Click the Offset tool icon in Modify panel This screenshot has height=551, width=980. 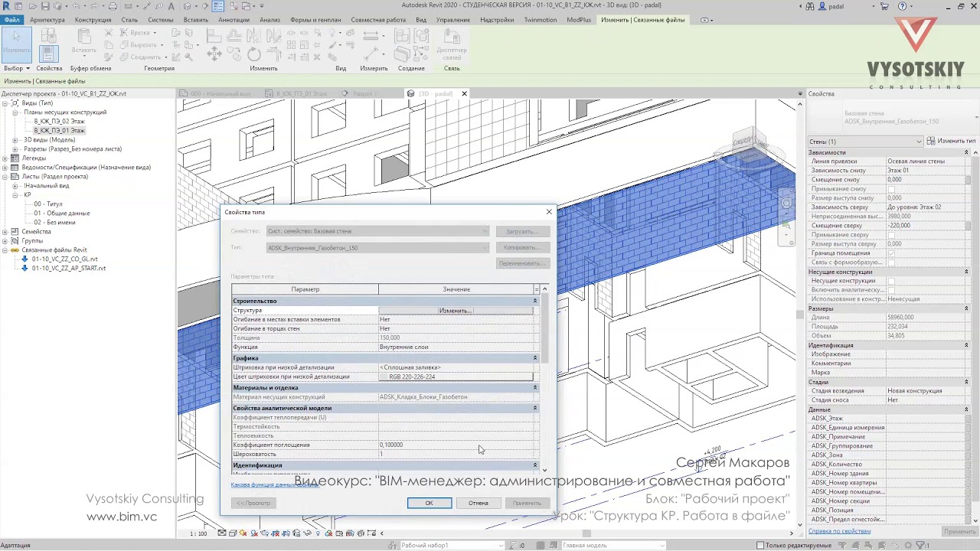pos(234,35)
